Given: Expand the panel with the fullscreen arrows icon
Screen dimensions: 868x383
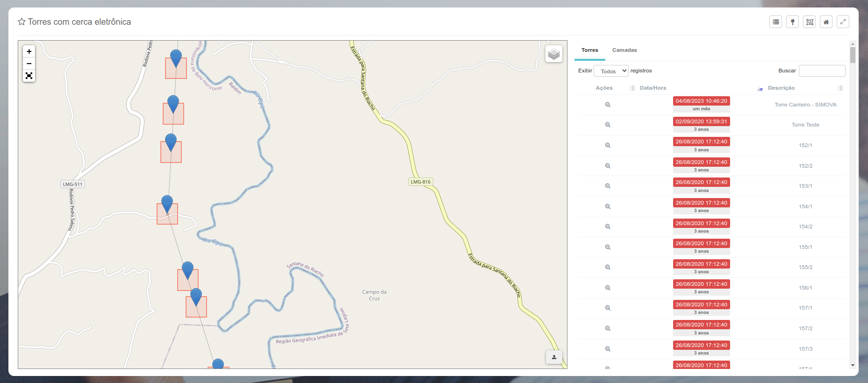Looking at the screenshot, I should coord(843,22).
